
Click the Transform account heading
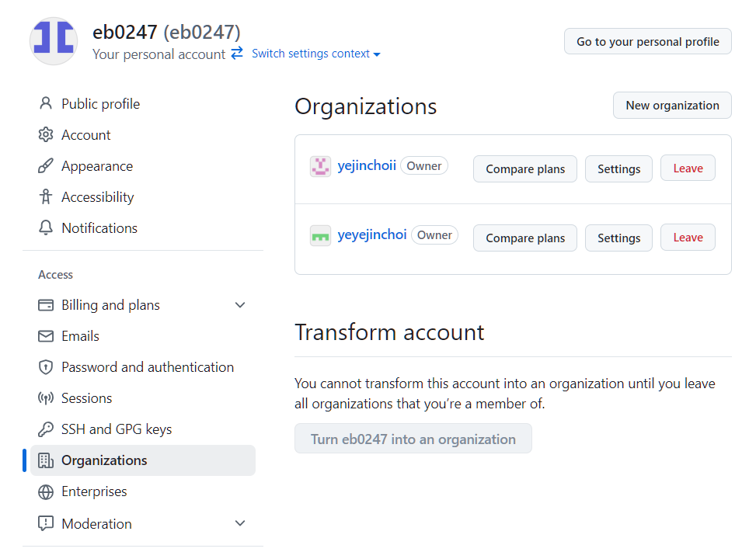point(389,332)
